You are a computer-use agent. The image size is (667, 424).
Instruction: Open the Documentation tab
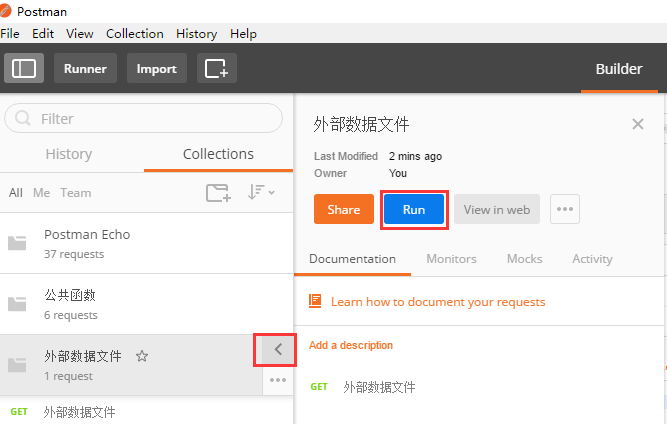tap(352, 259)
